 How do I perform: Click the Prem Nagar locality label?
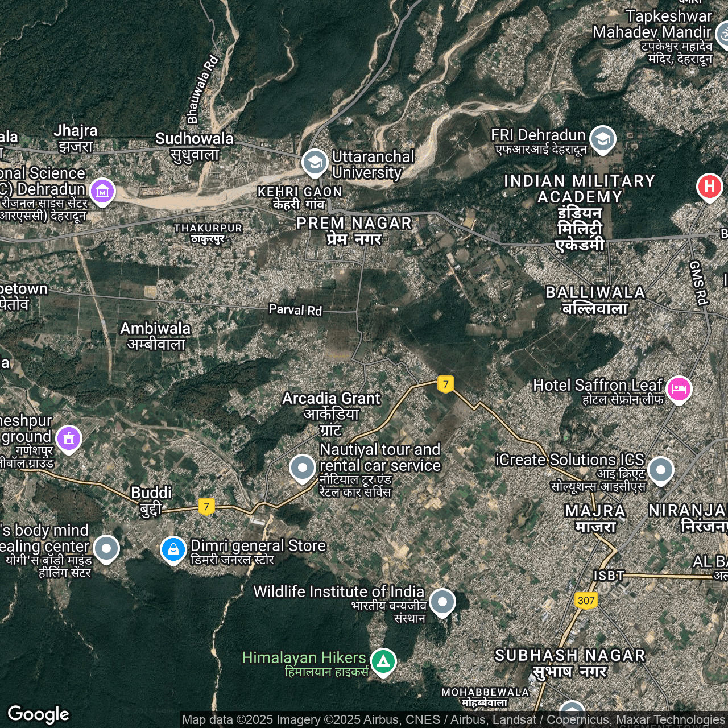(x=354, y=230)
